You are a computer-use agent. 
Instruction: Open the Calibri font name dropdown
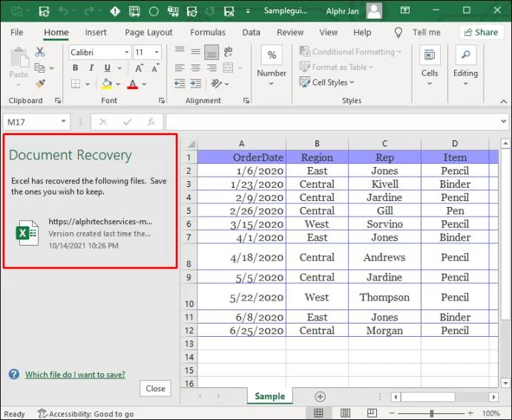pos(126,52)
